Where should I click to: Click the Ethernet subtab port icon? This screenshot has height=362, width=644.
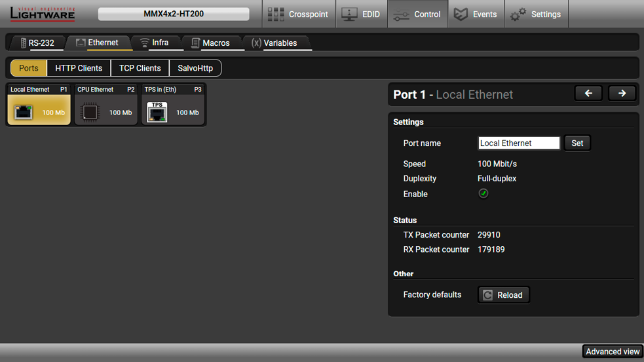81,43
